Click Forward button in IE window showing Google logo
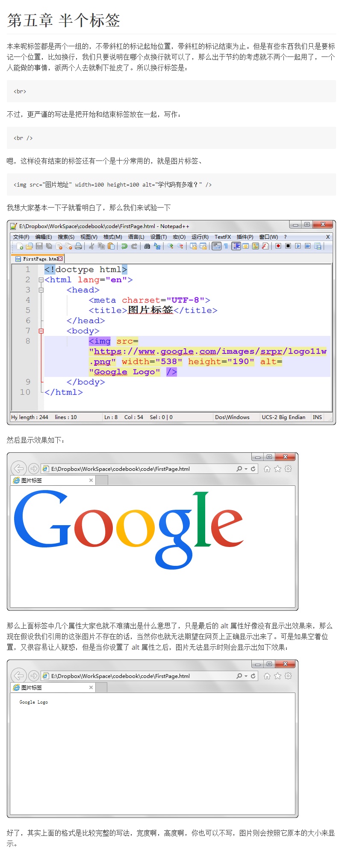Image resolution: width=342 pixels, height=868 pixels. tap(34, 469)
